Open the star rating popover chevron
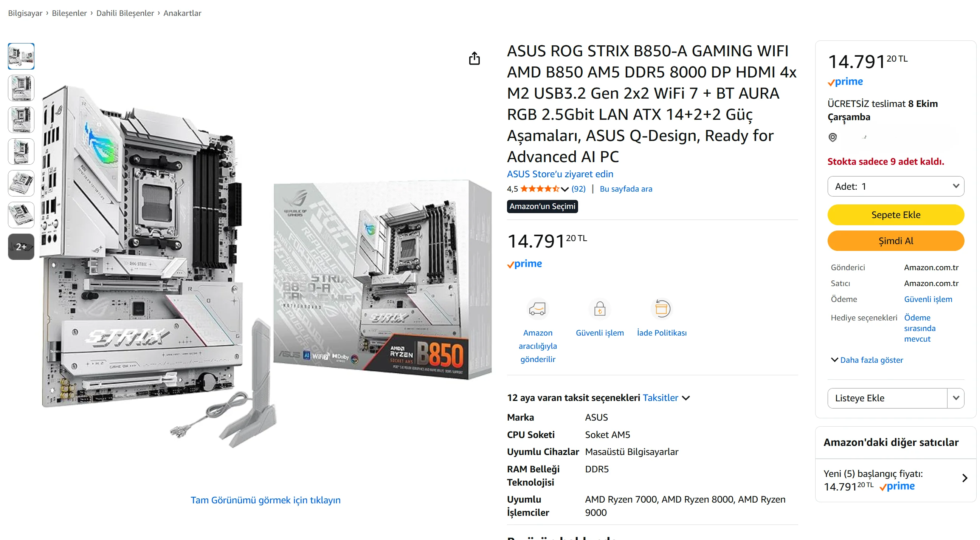This screenshot has width=980, height=540. (564, 189)
